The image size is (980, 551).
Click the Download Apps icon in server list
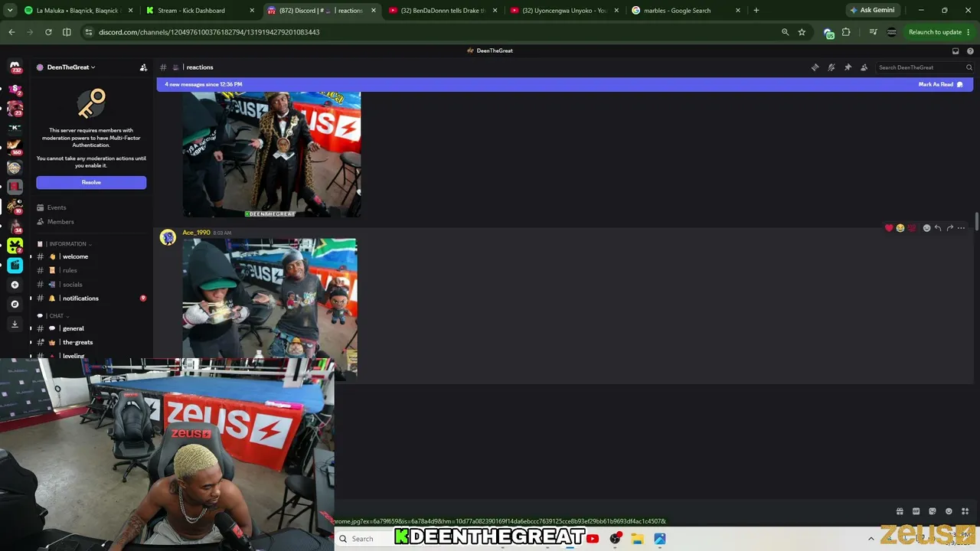coord(15,324)
